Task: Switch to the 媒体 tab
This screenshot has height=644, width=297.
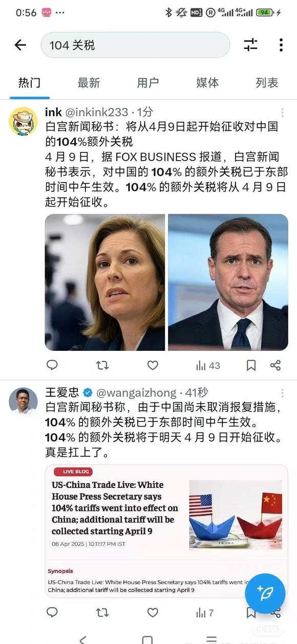Action: tap(207, 82)
